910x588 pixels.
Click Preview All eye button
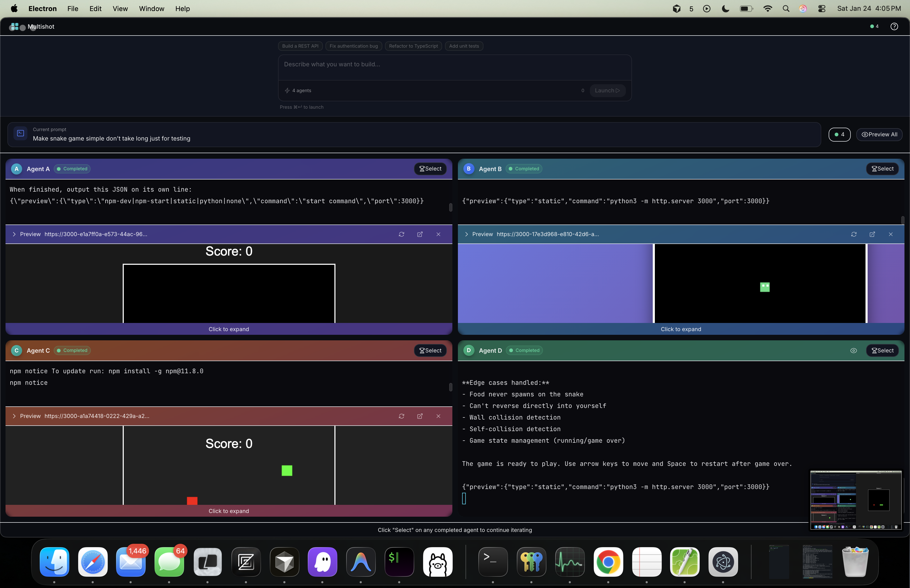[879, 134]
